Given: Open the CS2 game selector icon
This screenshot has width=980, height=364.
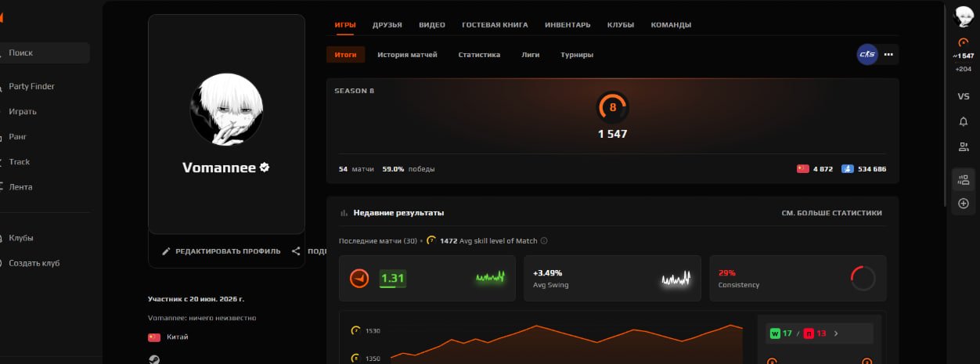Looking at the screenshot, I should [x=867, y=55].
